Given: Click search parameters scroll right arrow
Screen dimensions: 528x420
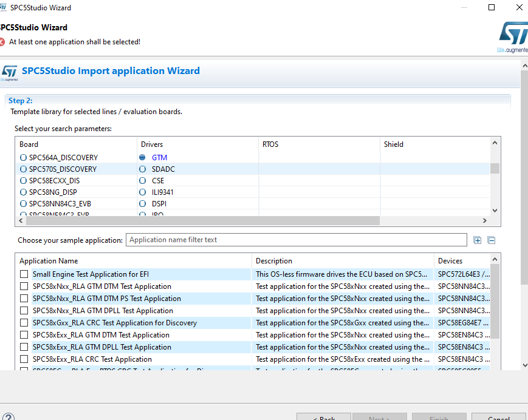Looking at the screenshot, I should point(485,220).
